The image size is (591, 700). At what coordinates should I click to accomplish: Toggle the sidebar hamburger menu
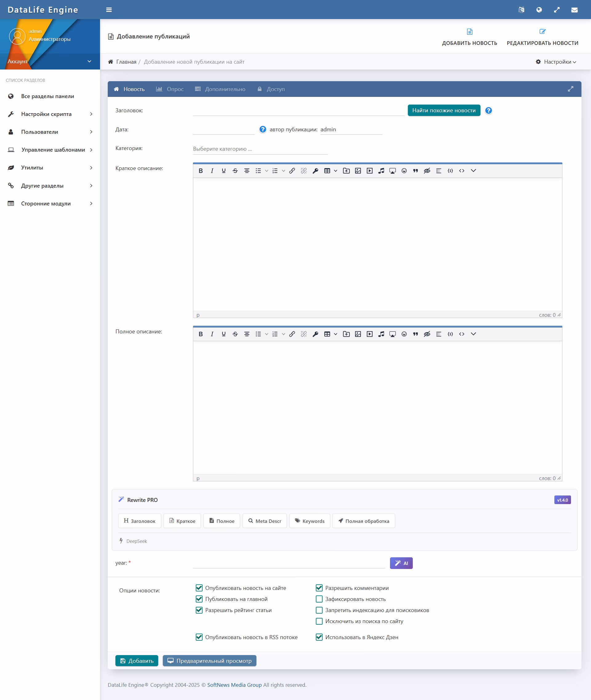[109, 10]
